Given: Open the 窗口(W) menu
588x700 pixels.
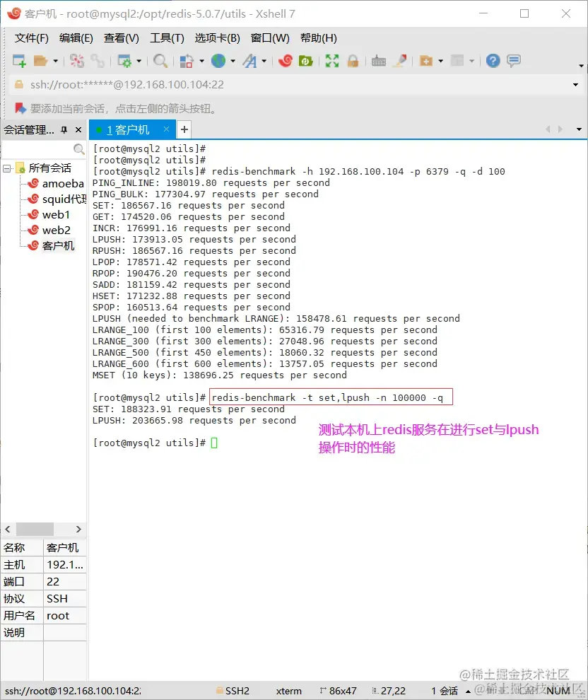Looking at the screenshot, I should pyautogui.click(x=270, y=38).
